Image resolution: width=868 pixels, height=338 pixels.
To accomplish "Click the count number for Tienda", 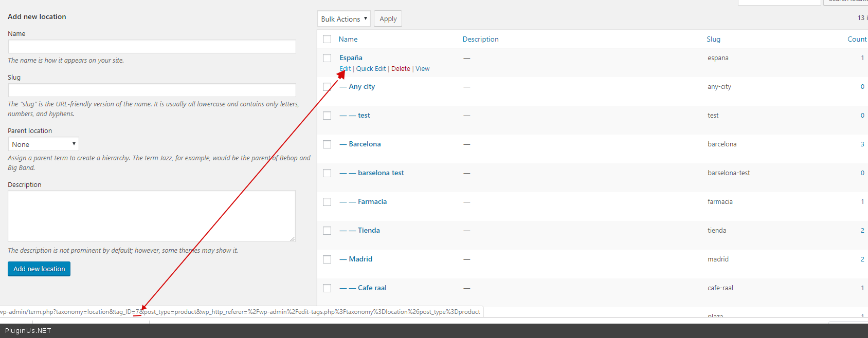I will (862, 231).
